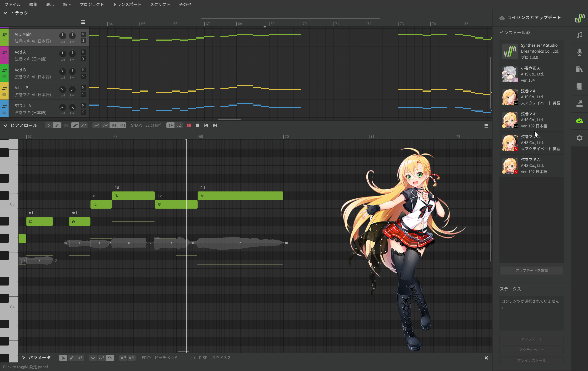588x371 pixels.
Task: Select 小春六花 AI ver. 104 entry
Action: click(x=531, y=74)
